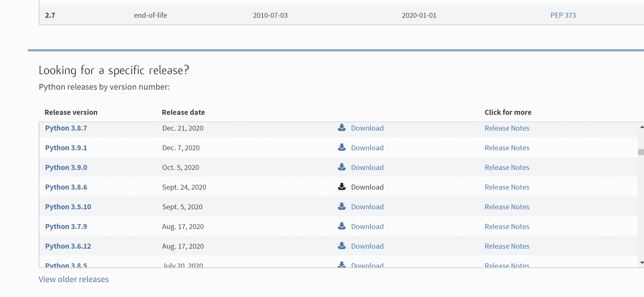
Task: Open the PEP 373 link
Action: [563, 15]
